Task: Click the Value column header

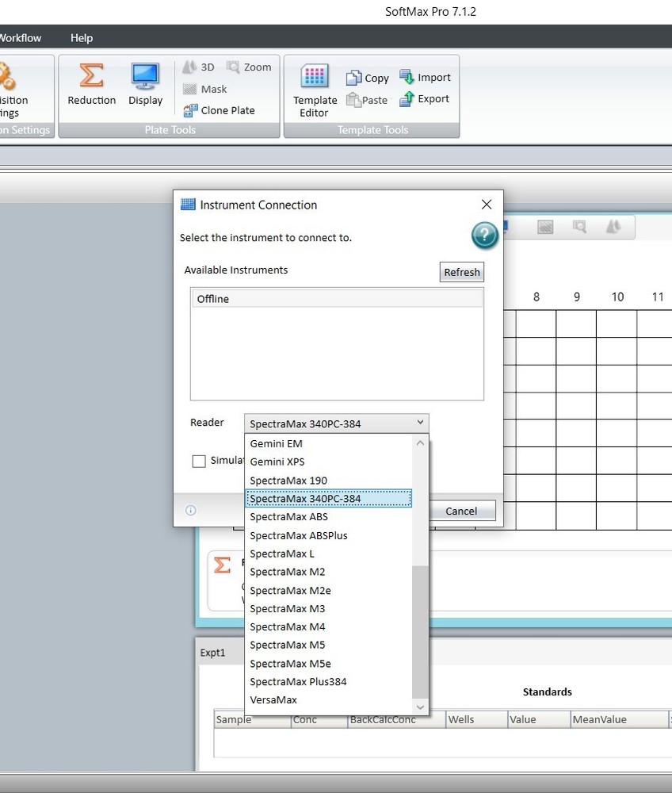Action: pos(539,720)
